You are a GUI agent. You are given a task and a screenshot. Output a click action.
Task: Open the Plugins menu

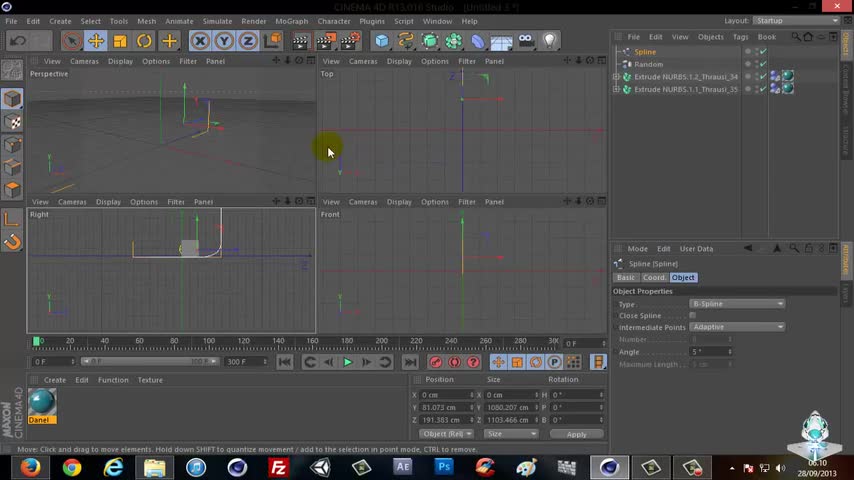[372, 21]
